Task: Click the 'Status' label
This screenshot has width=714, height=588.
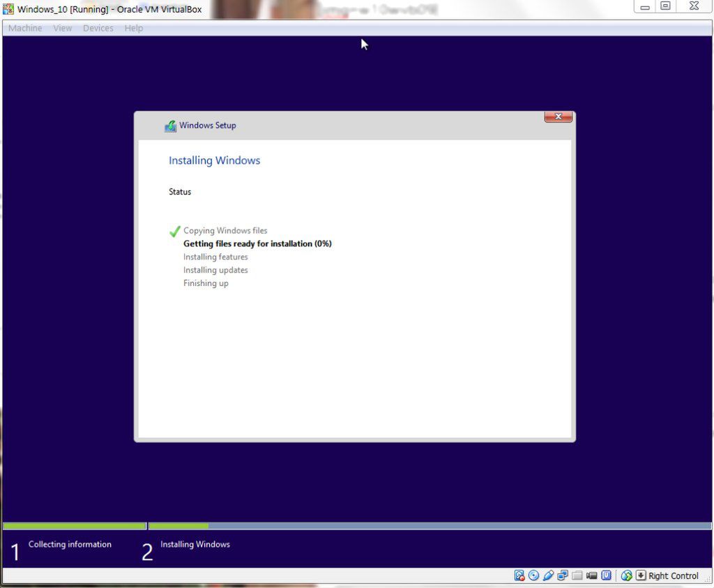Action: point(180,192)
